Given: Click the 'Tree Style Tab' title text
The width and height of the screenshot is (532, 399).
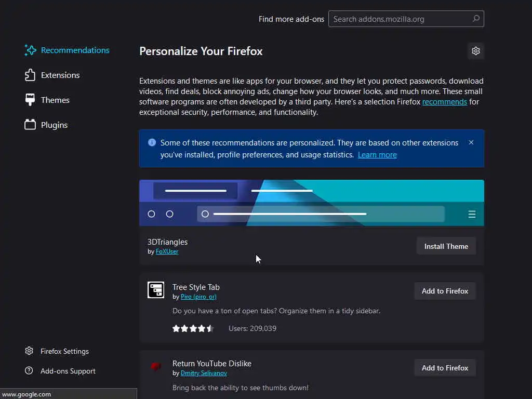Looking at the screenshot, I should [196, 287].
